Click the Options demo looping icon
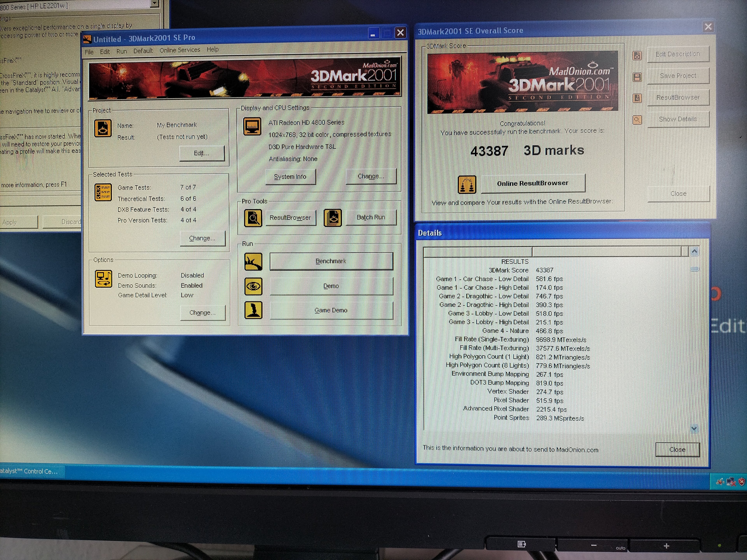This screenshot has width=747, height=560. click(x=103, y=279)
